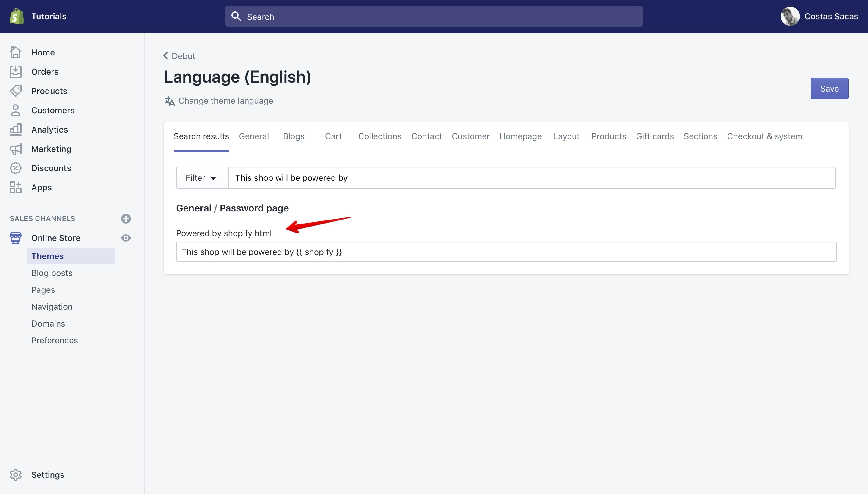This screenshot has height=494, width=868.
Task: Select Themes submenu item
Action: [71, 256]
